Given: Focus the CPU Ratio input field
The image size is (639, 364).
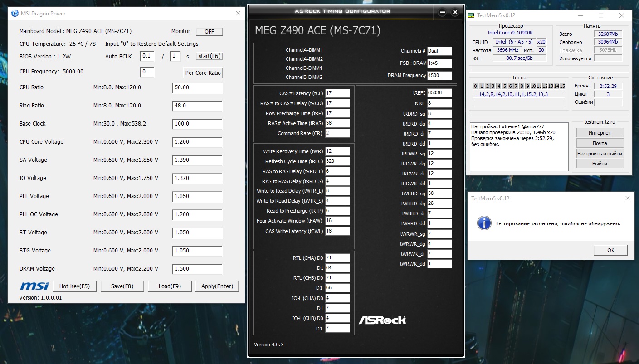Looking at the screenshot, I should (197, 88).
